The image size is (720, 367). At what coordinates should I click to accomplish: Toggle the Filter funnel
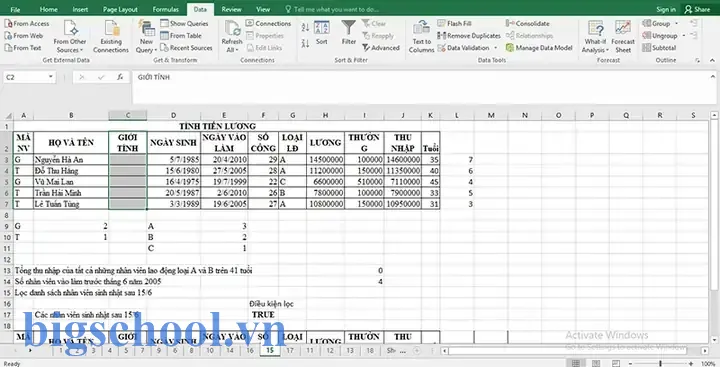pyautogui.click(x=349, y=33)
